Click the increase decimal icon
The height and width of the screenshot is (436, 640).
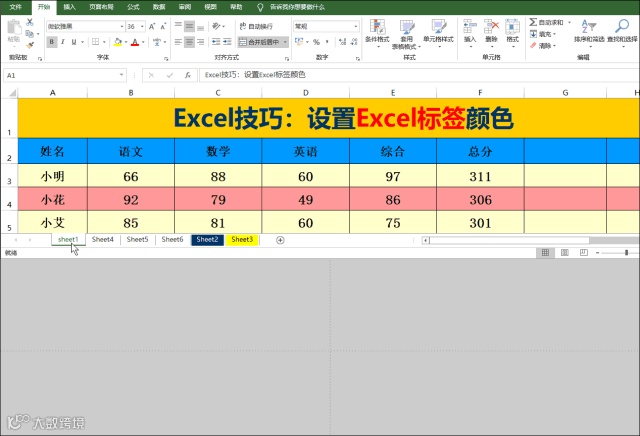[342, 42]
